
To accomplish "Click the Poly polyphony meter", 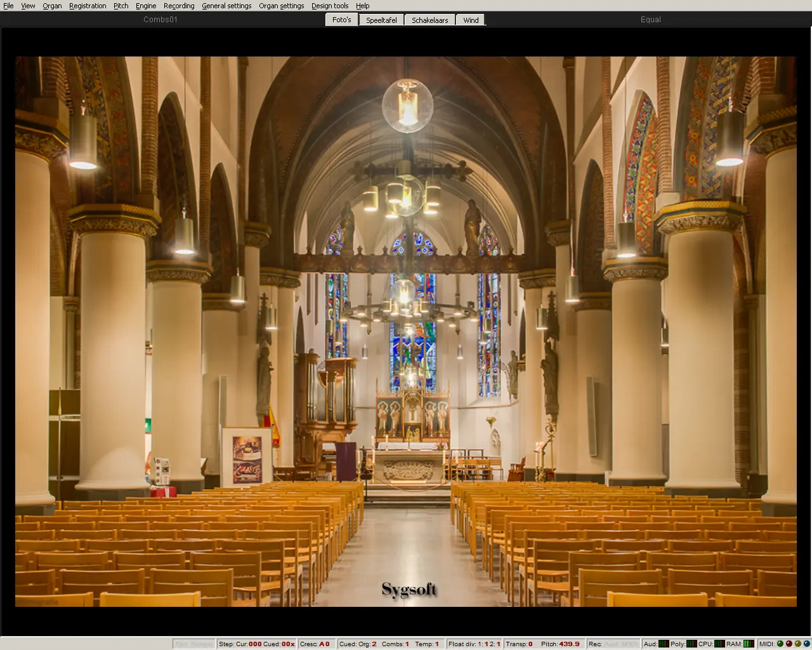I will (x=691, y=644).
